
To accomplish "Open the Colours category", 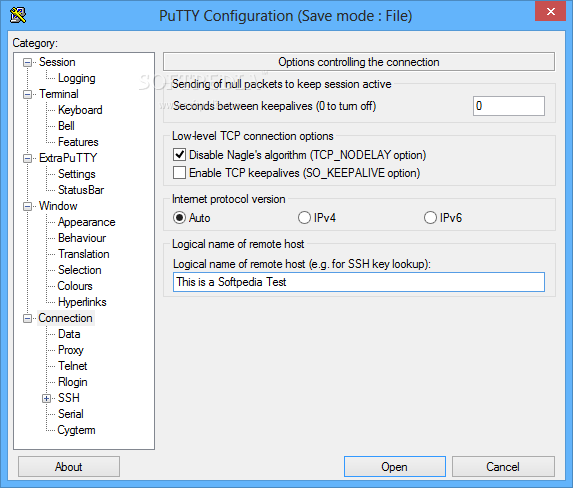I will tap(75, 286).
